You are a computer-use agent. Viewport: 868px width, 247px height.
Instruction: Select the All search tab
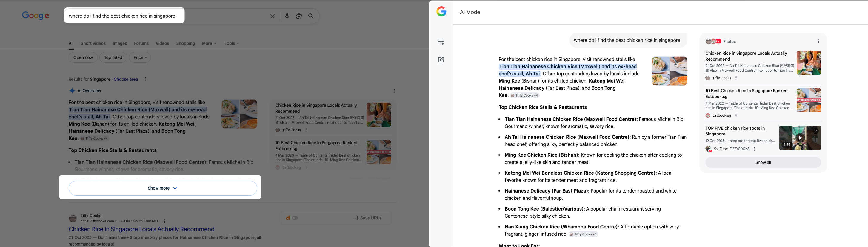point(71,44)
